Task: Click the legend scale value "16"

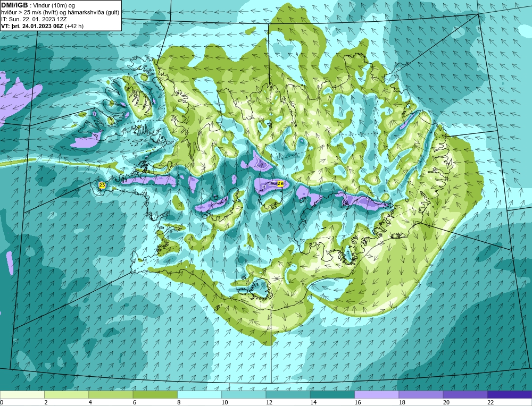Action: click(x=358, y=402)
